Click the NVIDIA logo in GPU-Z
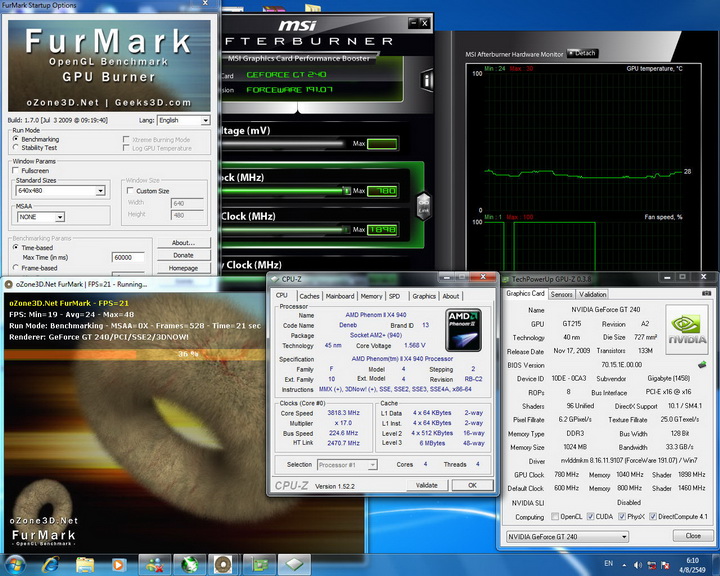Viewport: 720px width, 576px height. pos(687,329)
